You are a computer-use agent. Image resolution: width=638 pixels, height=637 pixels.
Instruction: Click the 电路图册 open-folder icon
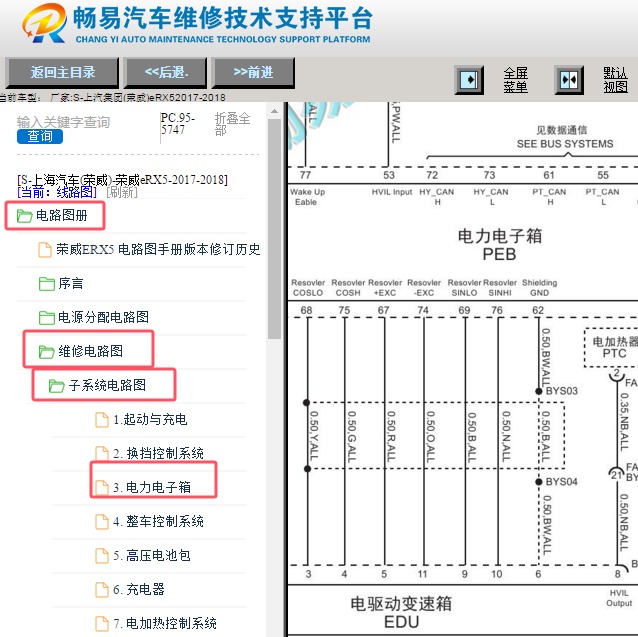coord(24,216)
